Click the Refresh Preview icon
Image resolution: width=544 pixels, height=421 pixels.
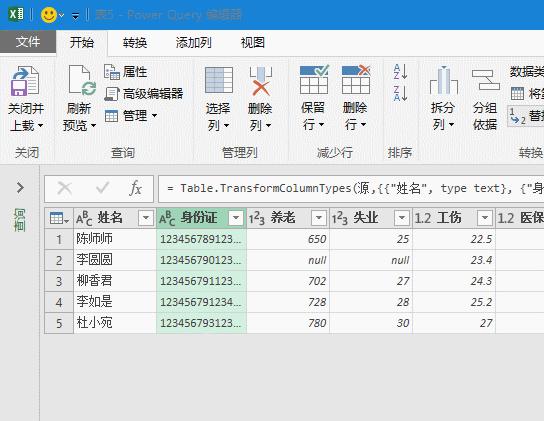[x=82, y=80]
